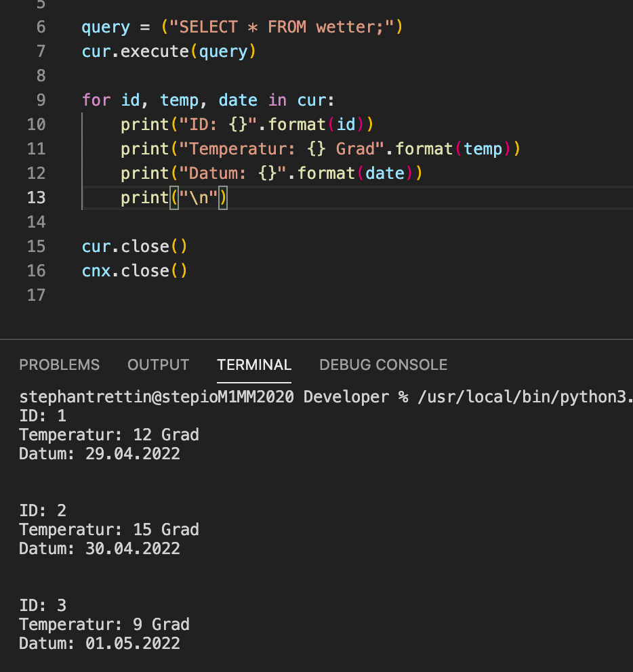Click line number 15 in the gutter
This screenshot has width=633, height=672.
click(x=37, y=246)
